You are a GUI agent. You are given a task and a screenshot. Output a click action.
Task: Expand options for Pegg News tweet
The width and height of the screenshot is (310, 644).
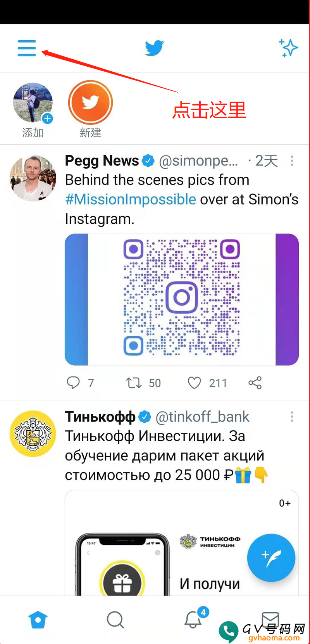click(292, 161)
